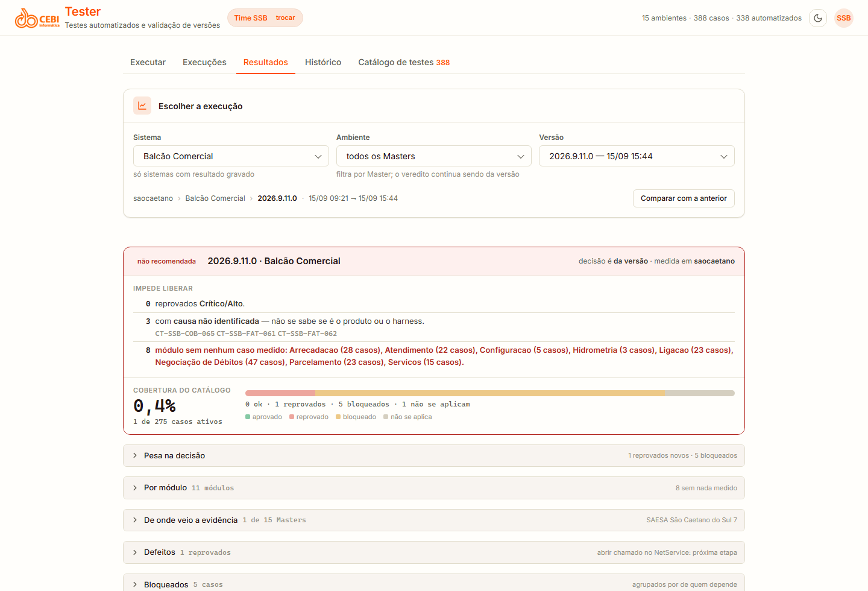Open the Ambiente dropdown todos os Masters
Viewport: 868px width, 591px height.
click(434, 156)
